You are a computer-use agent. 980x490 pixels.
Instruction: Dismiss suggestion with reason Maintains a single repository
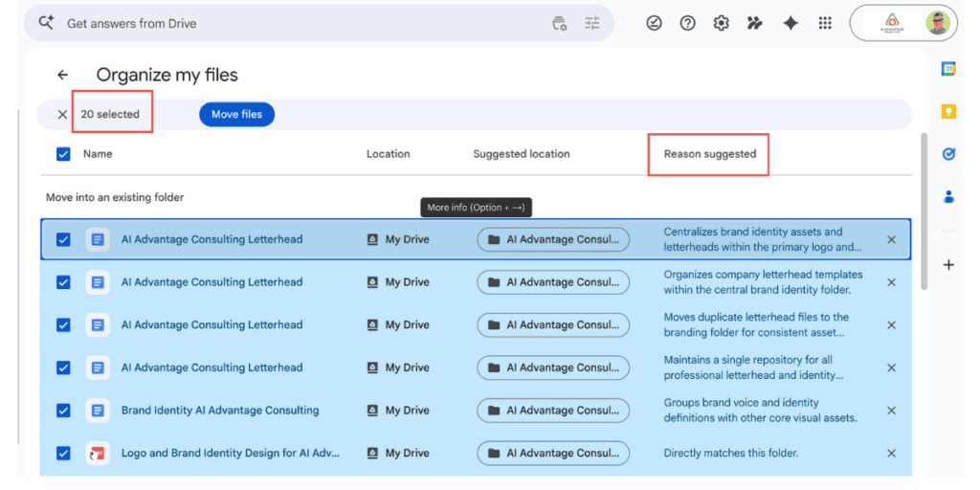coord(891,367)
